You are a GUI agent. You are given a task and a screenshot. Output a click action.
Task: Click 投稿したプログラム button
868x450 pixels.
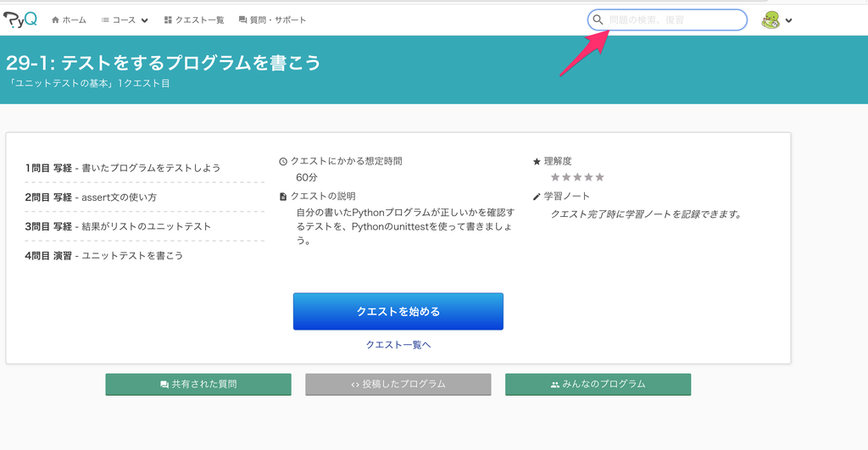398,384
